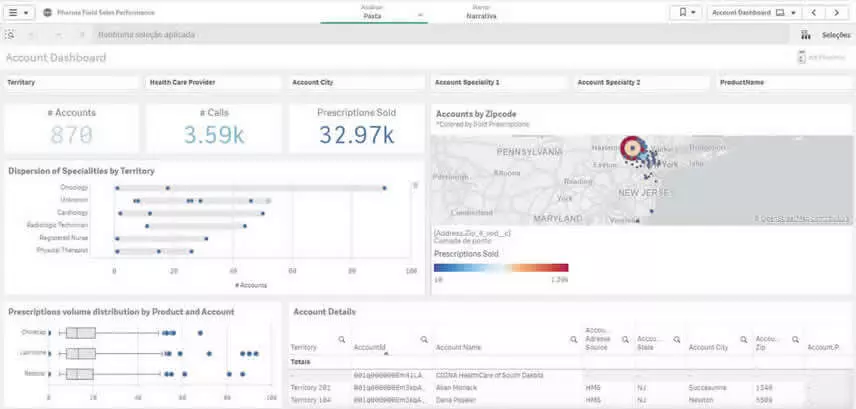The height and width of the screenshot is (409, 856).
Task: Open the bookmarks dropdown
Action: 687,13
